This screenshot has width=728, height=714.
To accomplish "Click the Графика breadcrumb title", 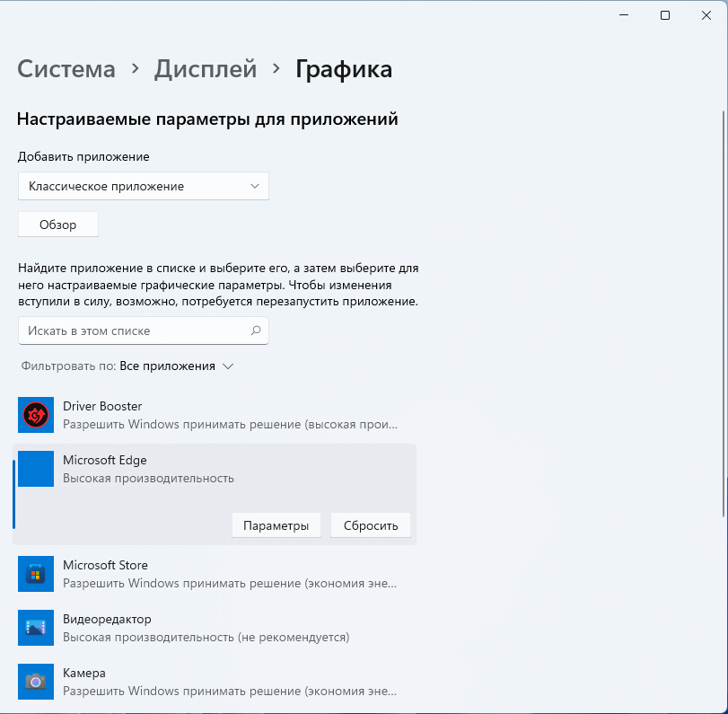I will coord(344,70).
